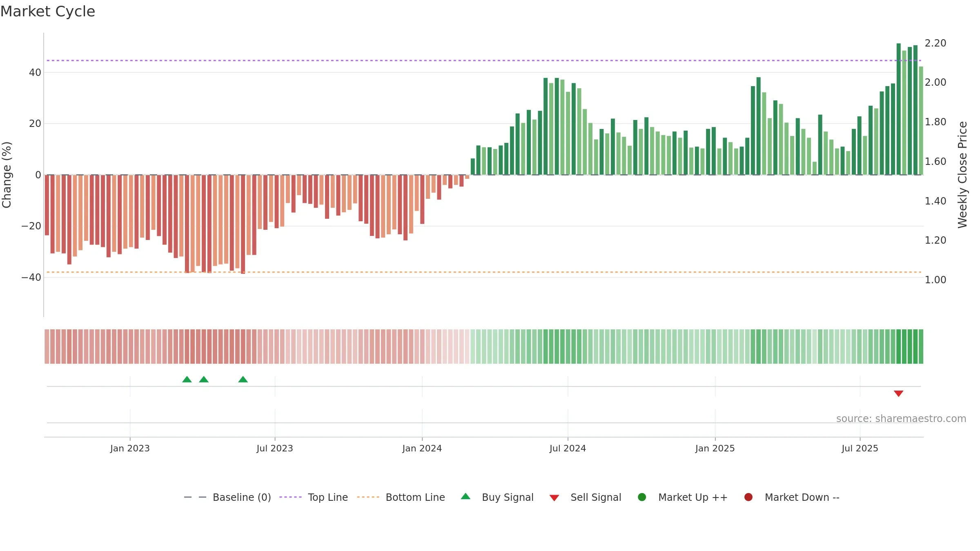Click the 1.00 price tick on right axis
The height and width of the screenshot is (551, 980).
(x=935, y=280)
